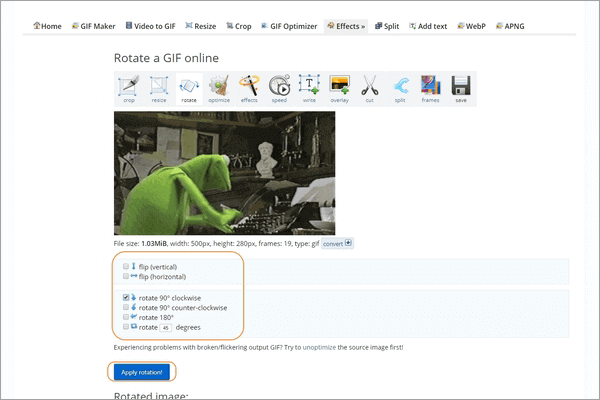This screenshot has height=400, width=600.
Task: Click the File size 1.03MiB info text
Action: tap(217, 243)
